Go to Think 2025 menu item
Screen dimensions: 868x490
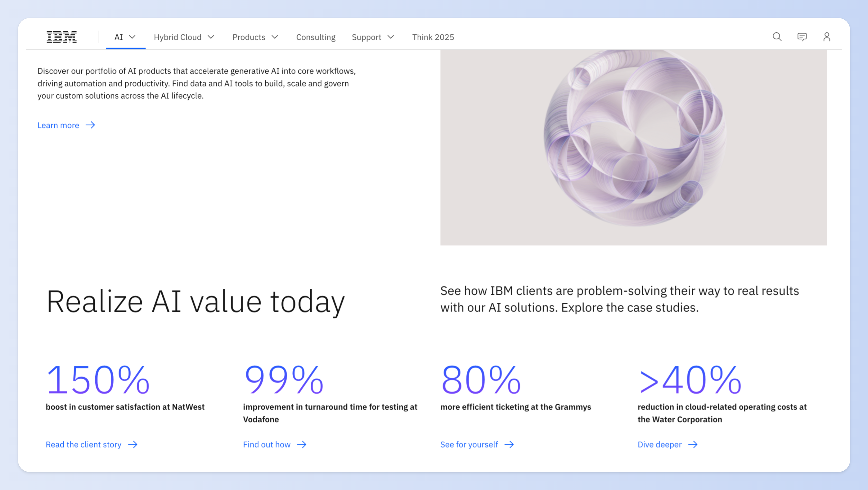pos(433,37)
